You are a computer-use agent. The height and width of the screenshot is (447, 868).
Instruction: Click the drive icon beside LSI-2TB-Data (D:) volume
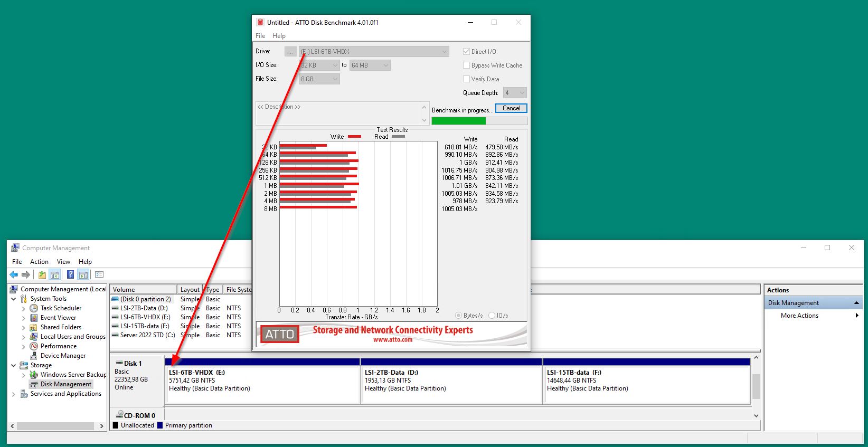[x=115, y=308]
